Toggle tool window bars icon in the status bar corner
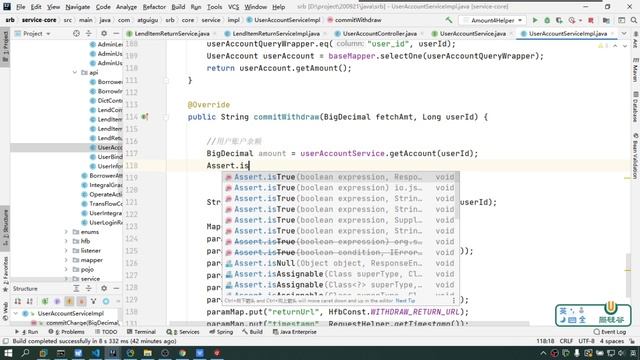 pos(5,341)
